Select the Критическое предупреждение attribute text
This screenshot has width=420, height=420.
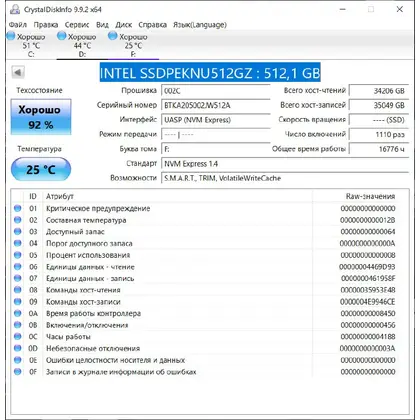click(98, 209)
